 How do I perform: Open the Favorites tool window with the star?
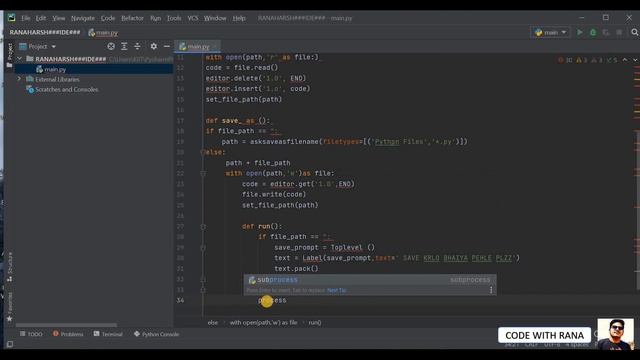tap(10, 307)
